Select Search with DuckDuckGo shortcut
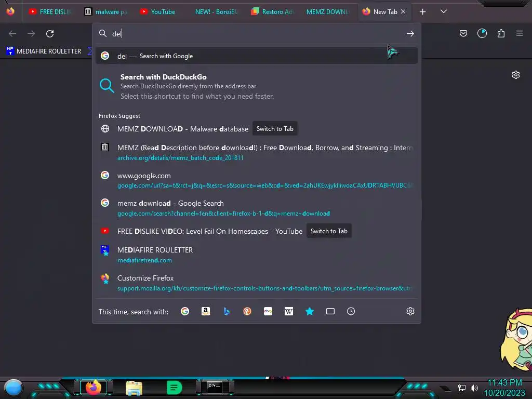This screenshot has height=399, width=532. click(257, 86)
